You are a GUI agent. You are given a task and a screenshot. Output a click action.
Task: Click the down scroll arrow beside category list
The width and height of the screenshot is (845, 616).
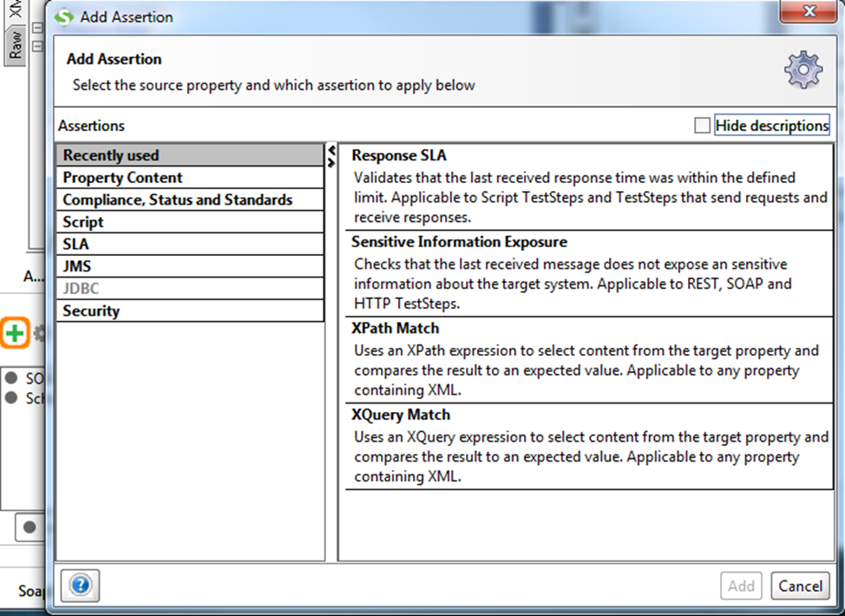pos(332,162)
